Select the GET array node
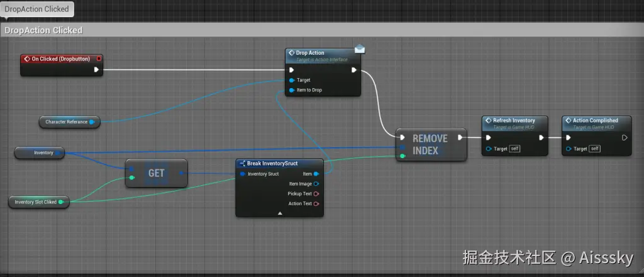The image size is (644, 277). (x=157, y=173)
